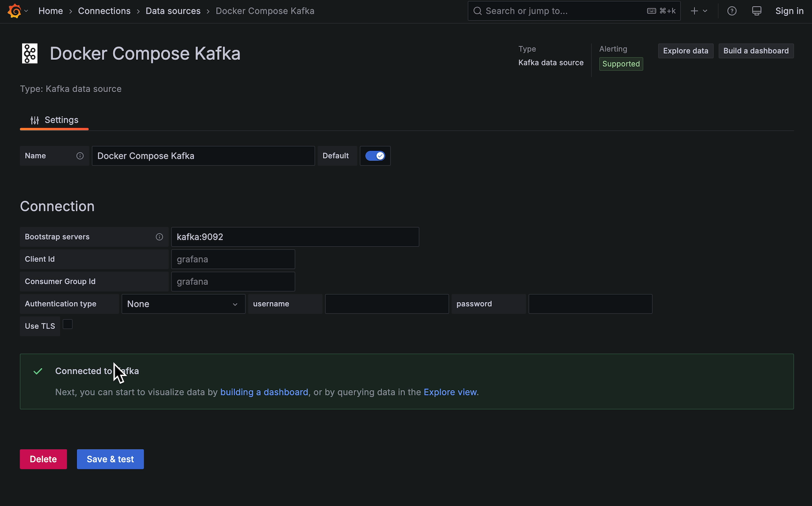Click Type: Kafka data source subtitle
Screen dimensions: 812x506
pos(70,89)
